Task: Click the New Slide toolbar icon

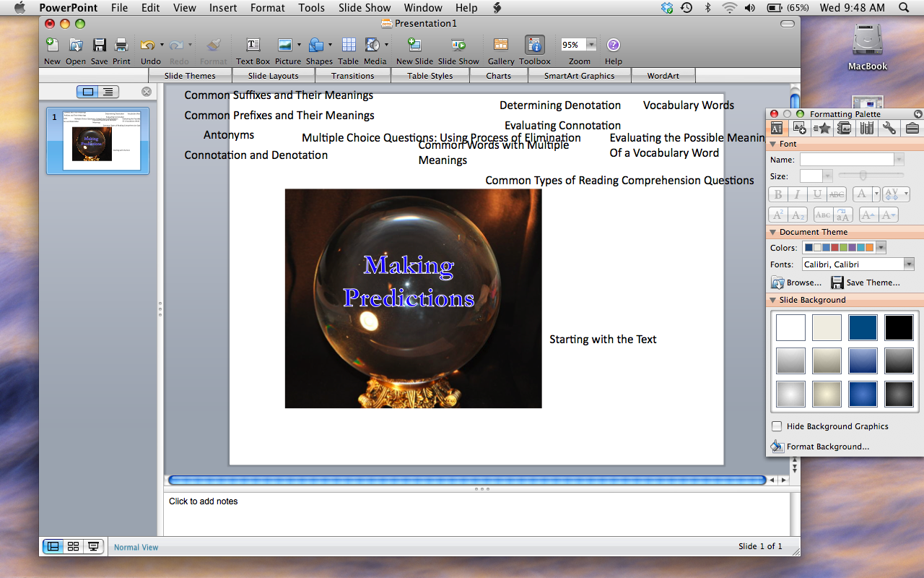Action: coord(414,46)
